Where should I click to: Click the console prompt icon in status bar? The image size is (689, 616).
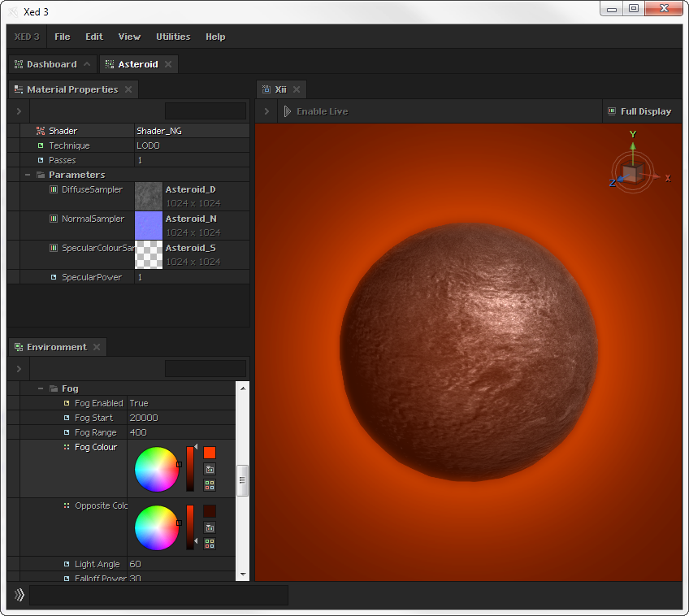click(19, 596)
